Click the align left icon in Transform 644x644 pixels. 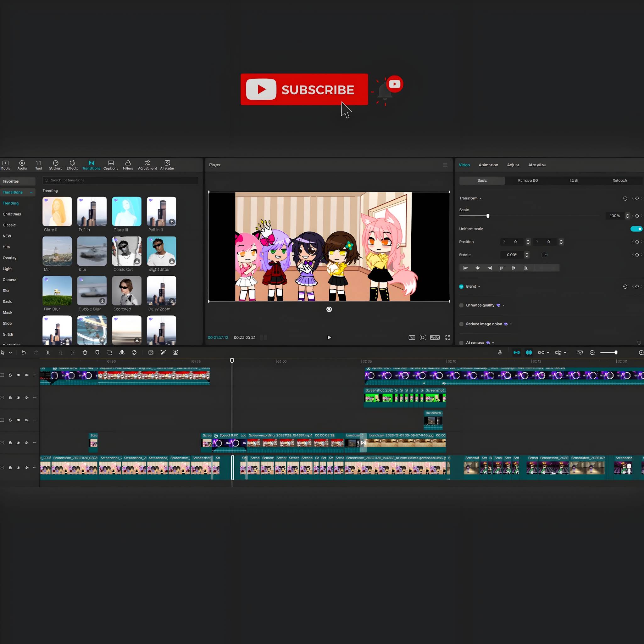[465, 268]
